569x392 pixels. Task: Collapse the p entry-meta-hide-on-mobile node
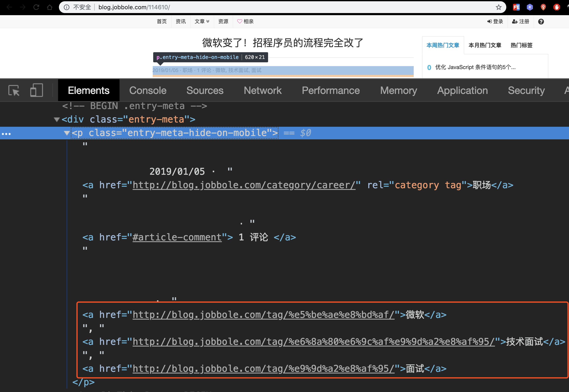(66, 133)
